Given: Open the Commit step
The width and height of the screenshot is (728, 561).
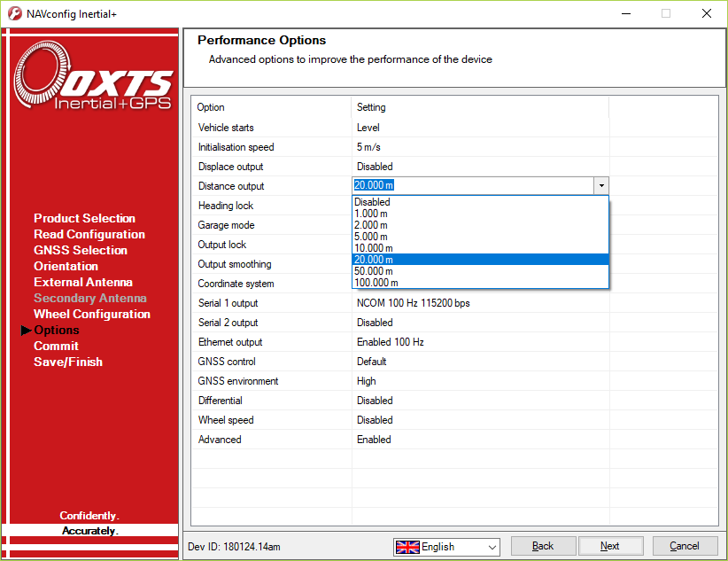Looking at the screenshot, I should click(56, 346).
